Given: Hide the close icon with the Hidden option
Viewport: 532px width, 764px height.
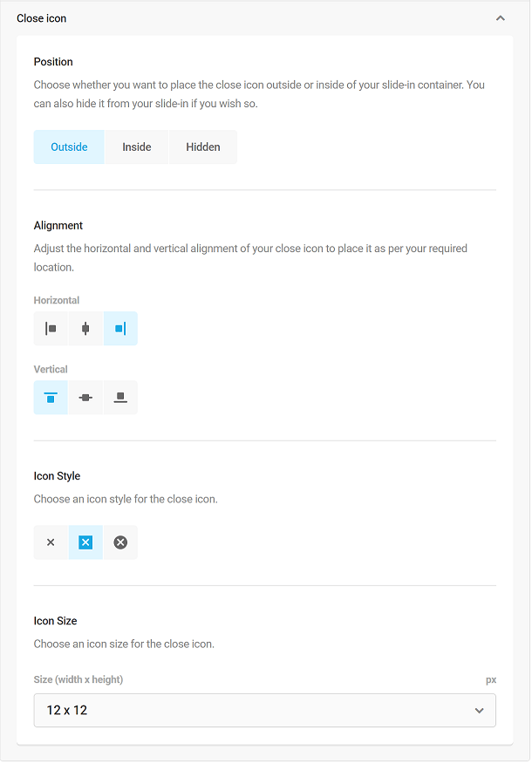Looking at the screenshot, I should [202, 147].
